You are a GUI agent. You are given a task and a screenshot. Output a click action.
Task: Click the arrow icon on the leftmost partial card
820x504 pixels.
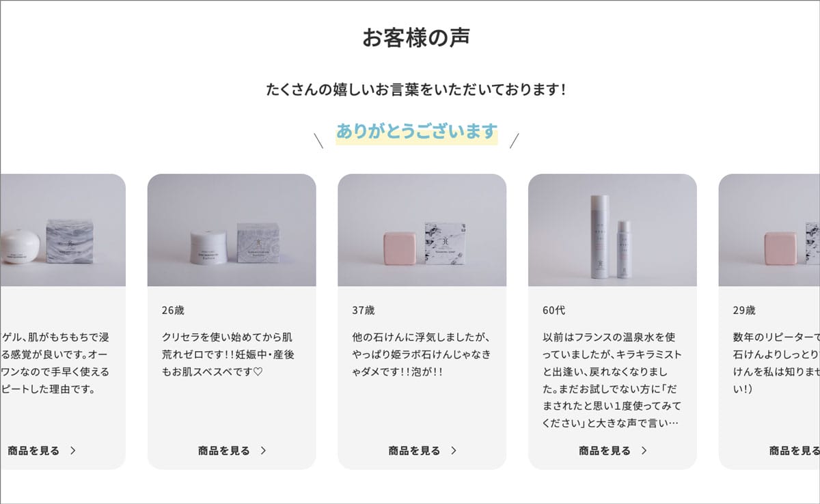click(73, 451)
